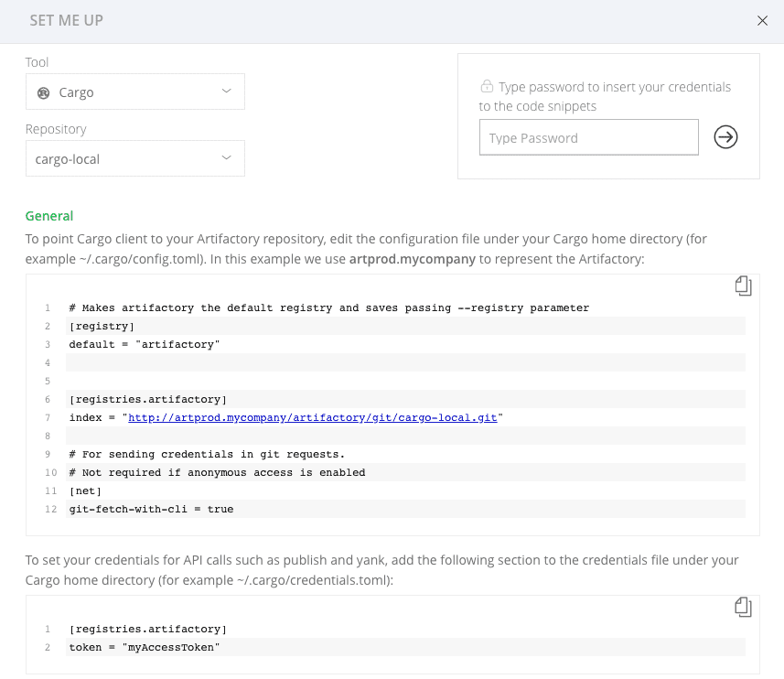
Task: Copy the config.toml code snippet
Action: coord(743,286)
